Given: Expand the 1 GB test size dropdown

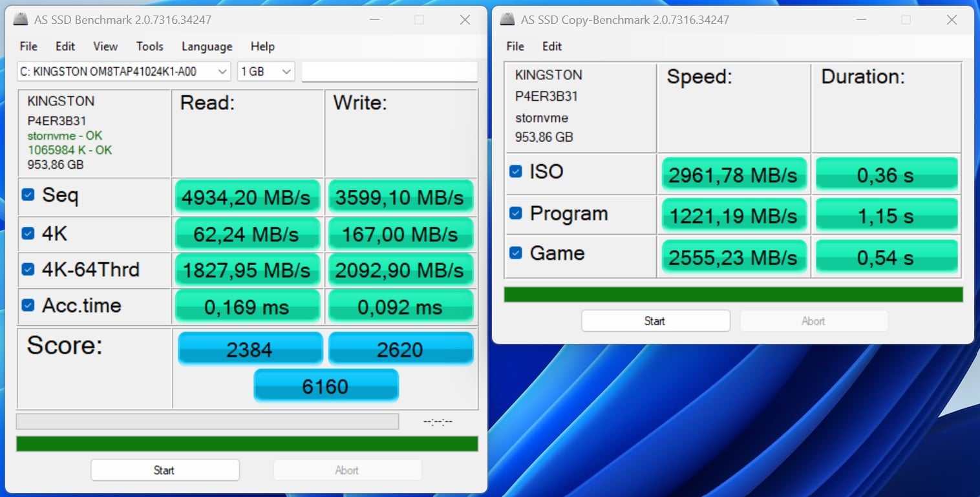Looking at the screenshot, I should pos(266,72).
